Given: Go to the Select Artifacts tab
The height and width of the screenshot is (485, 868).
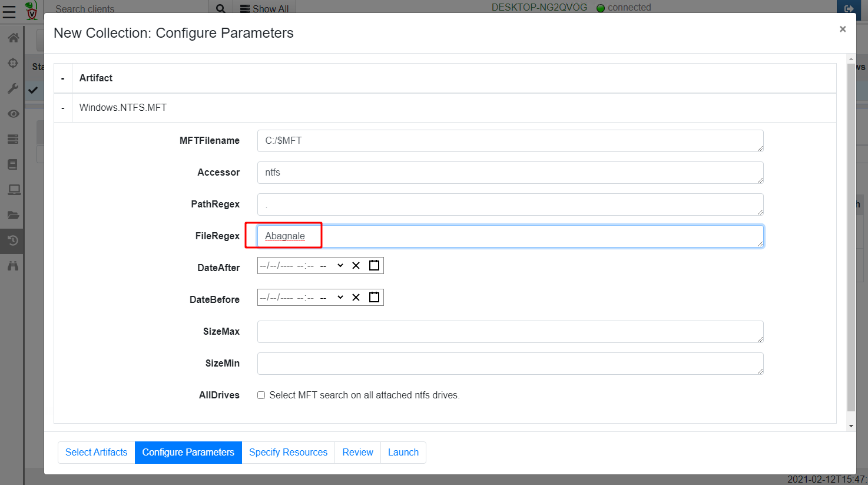Looking at the screenshot, I should coord(96,453).
